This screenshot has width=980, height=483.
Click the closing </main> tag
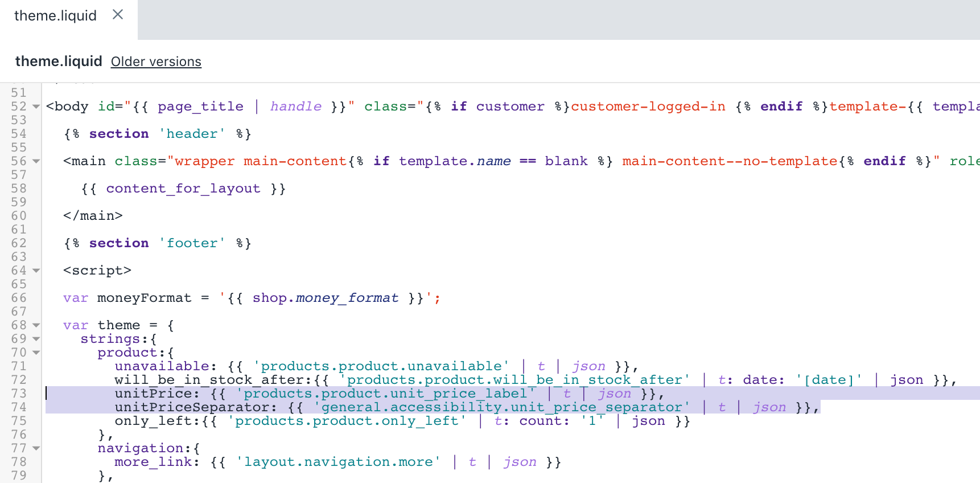[93, 216]
